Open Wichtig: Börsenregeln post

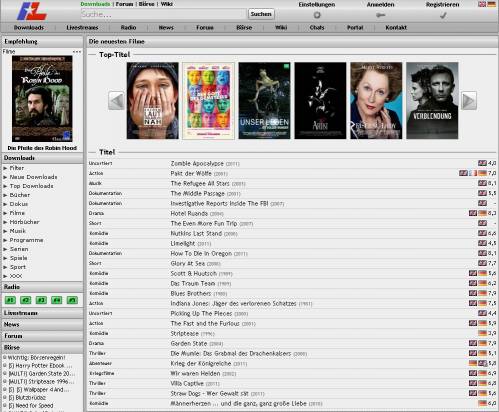click(36, 358)
